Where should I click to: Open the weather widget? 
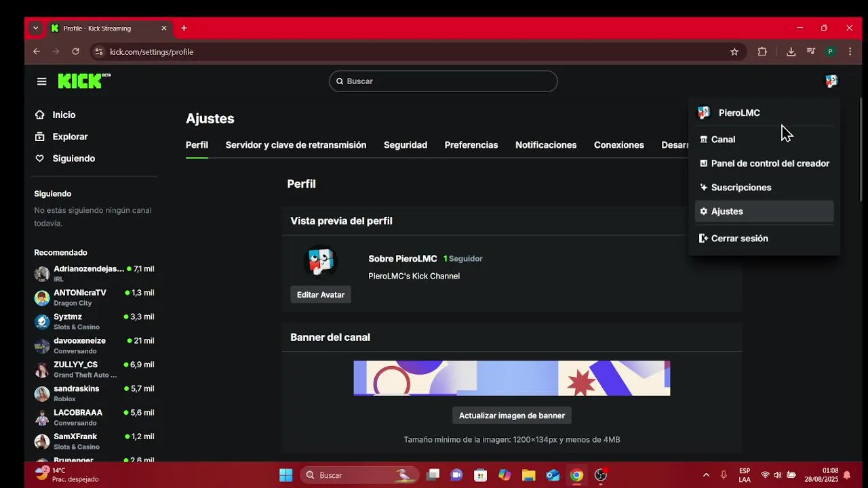[x=66, y=474]
